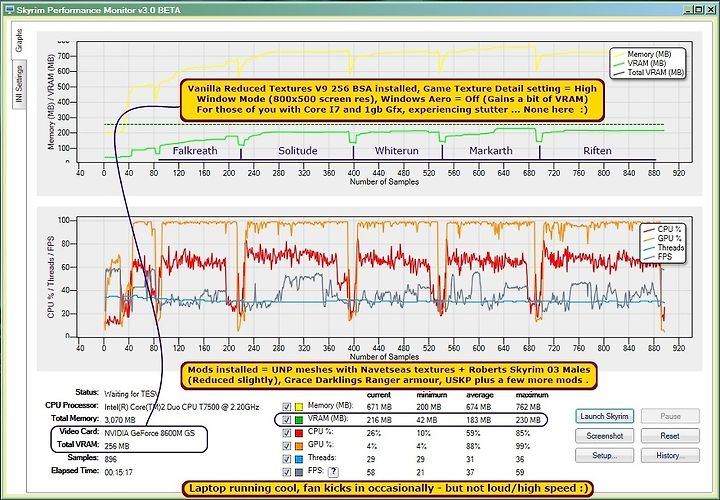This screenshot has height=500, width=720.
Task: Toggle the VRAM (MB) checkbox
Action: click(x=287, y=420)
